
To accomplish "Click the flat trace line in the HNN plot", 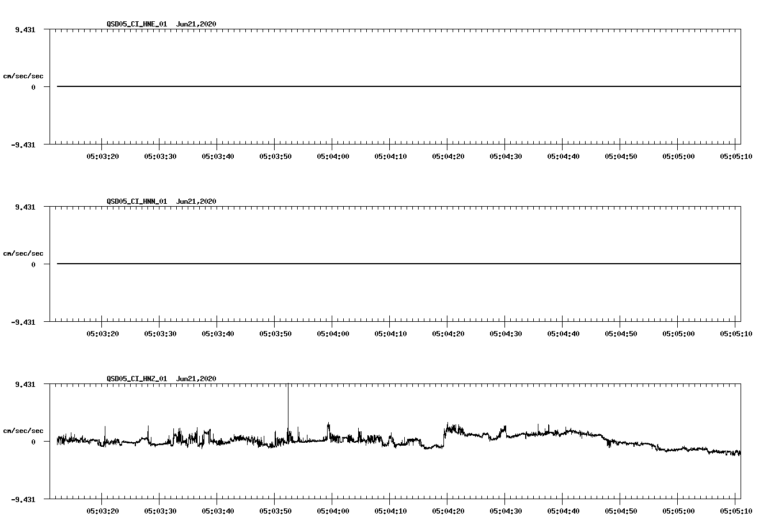I will point(398,264).
